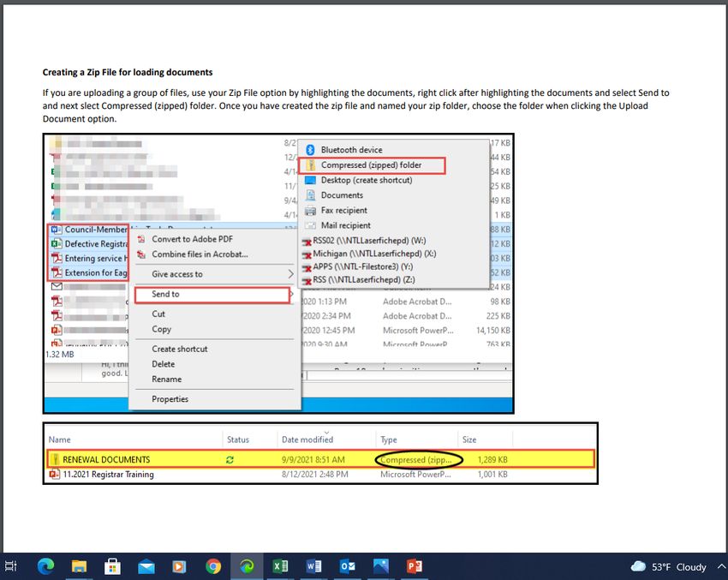728x580 pixels.
Task: Click the 1,289 KB size value
Action: [x=492, y=460]
